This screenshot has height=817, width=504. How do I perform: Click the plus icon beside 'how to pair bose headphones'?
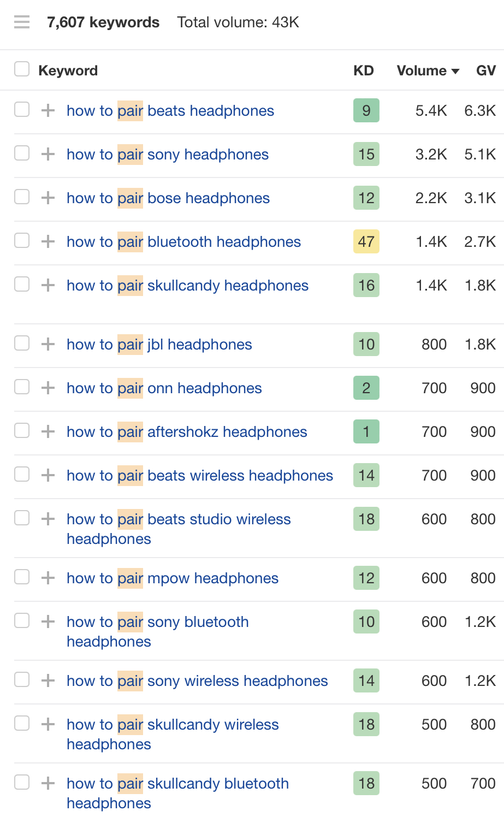pos(48,198)
